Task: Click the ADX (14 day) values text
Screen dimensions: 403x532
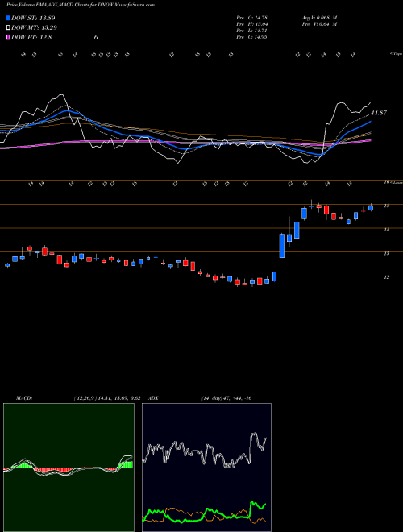Action: click(x=226, y=398)
